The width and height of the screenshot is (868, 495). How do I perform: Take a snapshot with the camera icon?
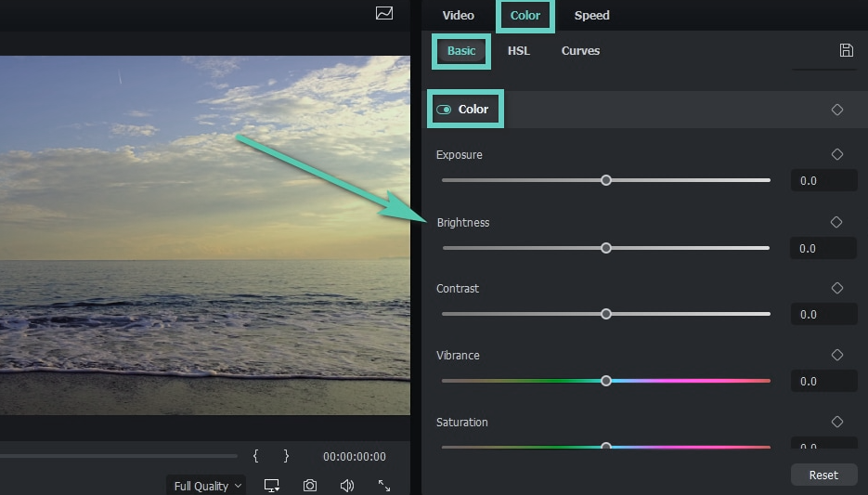point(310,486)
